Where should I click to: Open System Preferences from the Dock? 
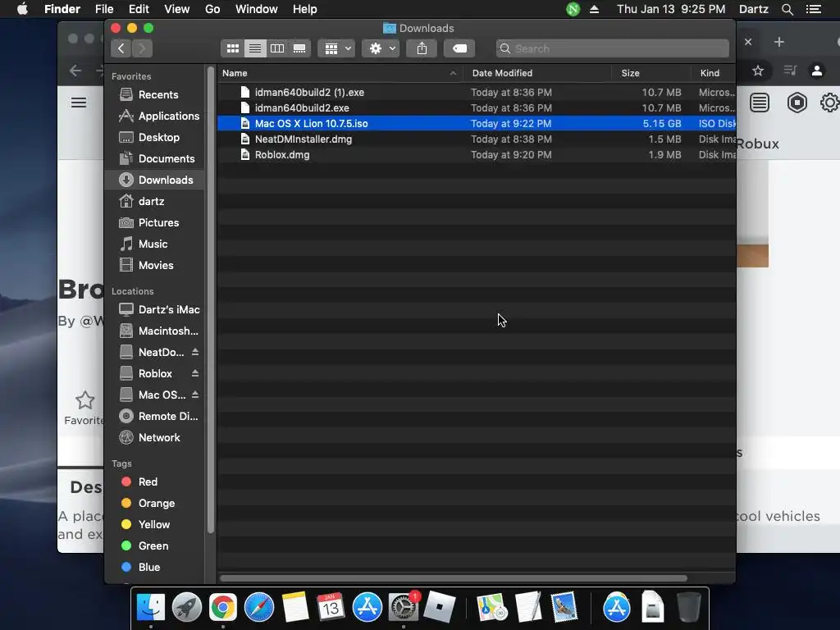[404, 608]
